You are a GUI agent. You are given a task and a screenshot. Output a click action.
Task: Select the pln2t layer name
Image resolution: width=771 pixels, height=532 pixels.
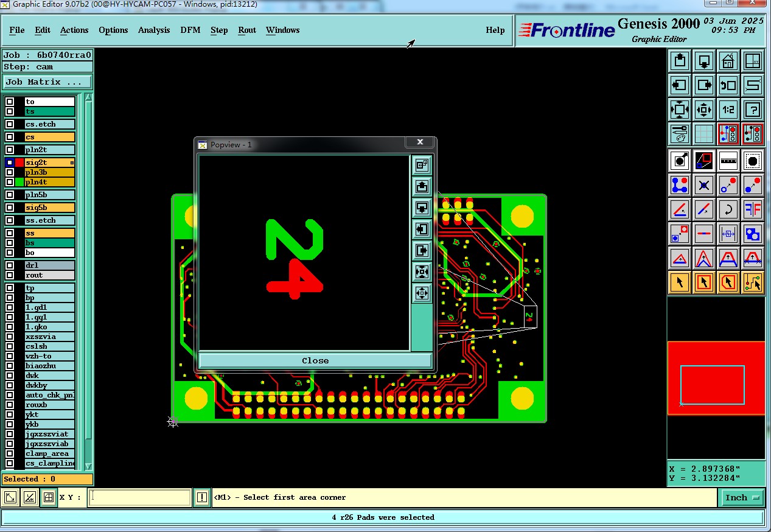50,150
